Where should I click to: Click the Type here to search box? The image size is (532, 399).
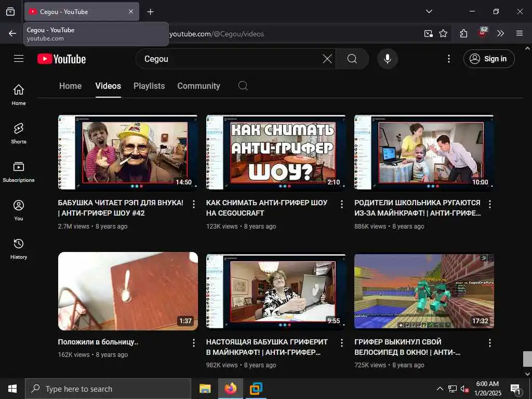108,389
